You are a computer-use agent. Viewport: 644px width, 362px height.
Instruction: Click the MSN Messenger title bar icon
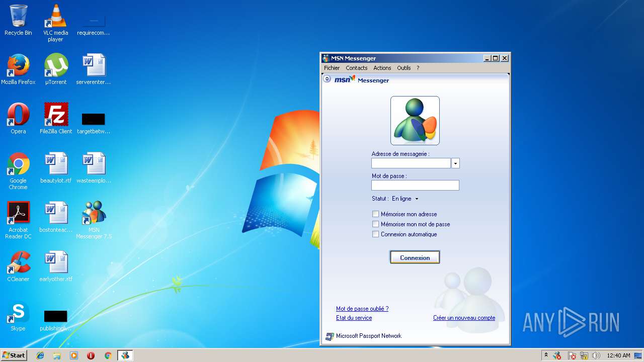click(x=326, y=58)
